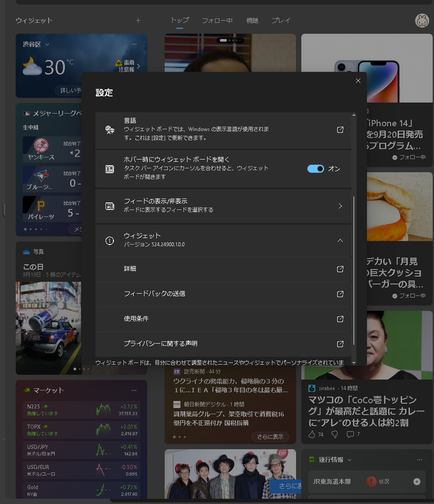Click the widget board hover icon
Image resolution: width=434 pixels, height=504 pixels.
110,169
